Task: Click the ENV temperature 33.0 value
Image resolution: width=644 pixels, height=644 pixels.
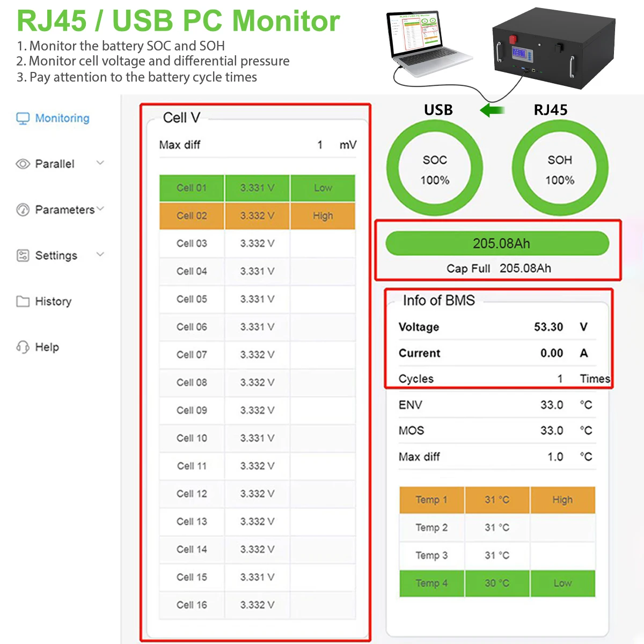Action: [x=552, y=405]
